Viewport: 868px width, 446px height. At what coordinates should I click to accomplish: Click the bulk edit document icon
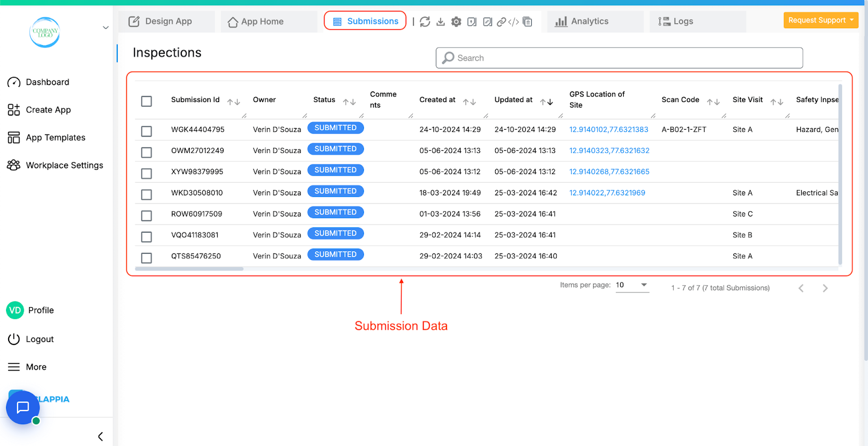click(x=488, y=22)
